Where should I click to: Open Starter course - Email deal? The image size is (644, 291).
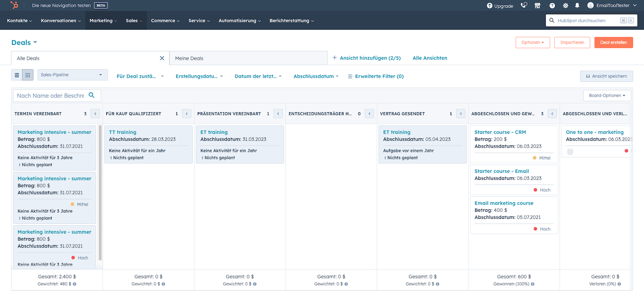point(501,171)
